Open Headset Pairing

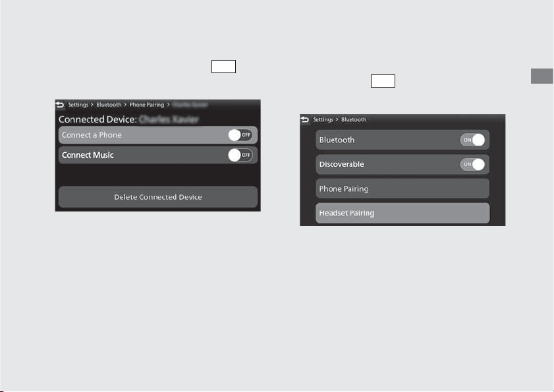pos(402,213)
